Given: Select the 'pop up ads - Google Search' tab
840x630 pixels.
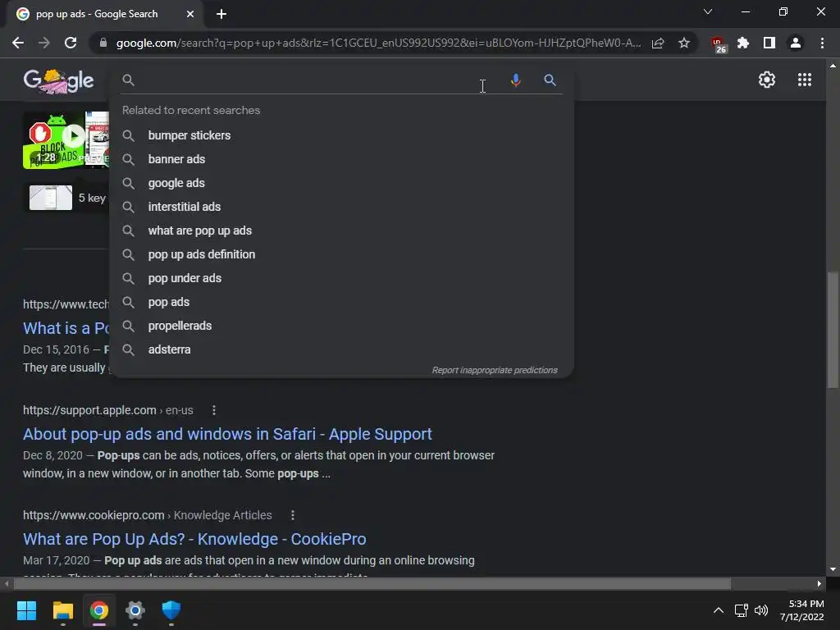Looking at the screenshot, I should point(97,14).
